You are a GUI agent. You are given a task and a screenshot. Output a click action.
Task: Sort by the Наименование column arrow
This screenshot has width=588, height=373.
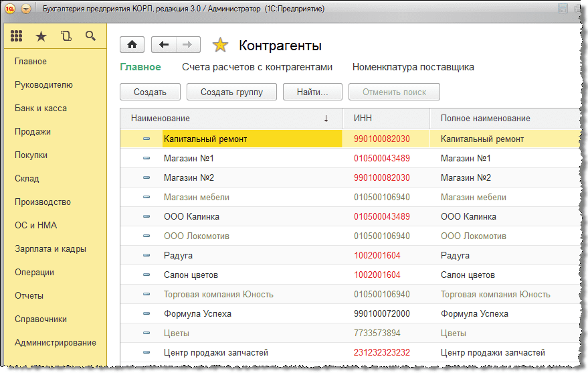326,119
